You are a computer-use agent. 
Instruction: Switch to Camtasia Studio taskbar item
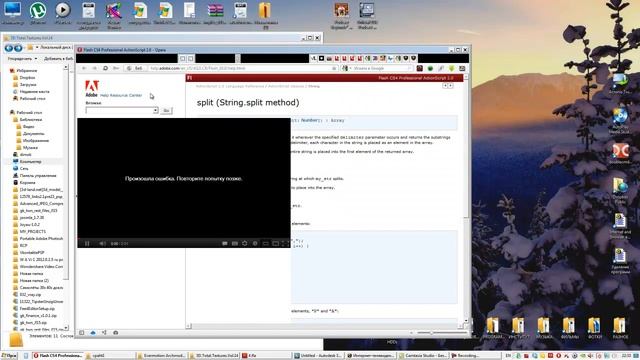tap(423, 356)
